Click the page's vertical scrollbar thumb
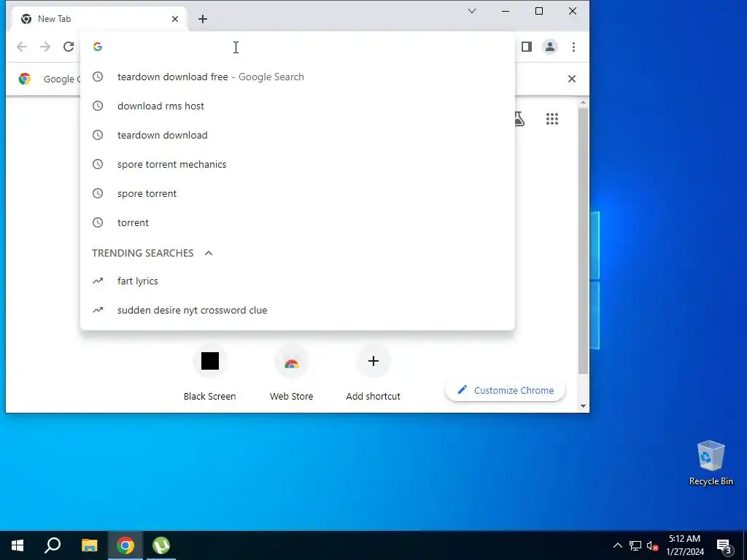 coord(583,241)
